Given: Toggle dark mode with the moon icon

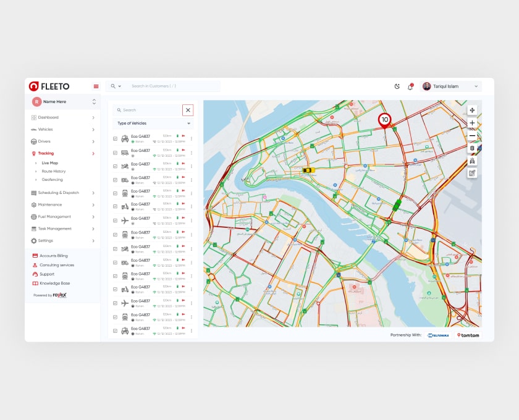Looking at the screenshot, I should (x=397, y=86).
